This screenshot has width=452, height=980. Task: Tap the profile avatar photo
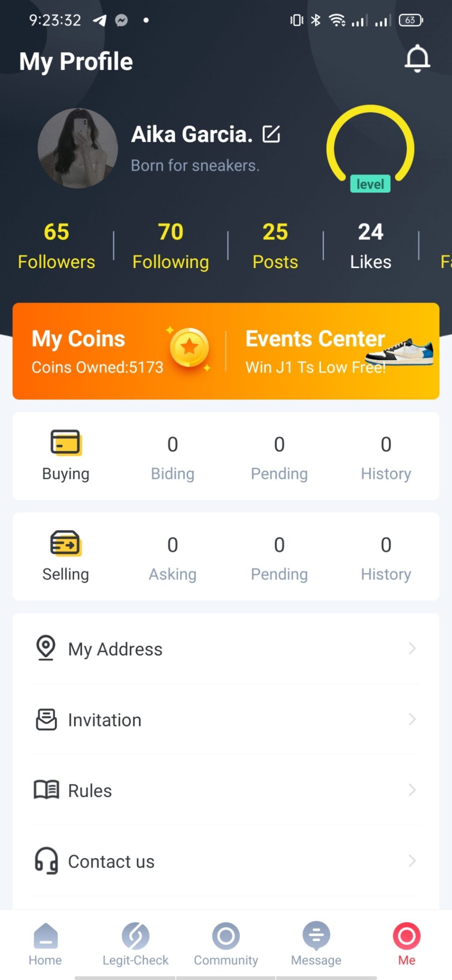[x=78, y=148]
